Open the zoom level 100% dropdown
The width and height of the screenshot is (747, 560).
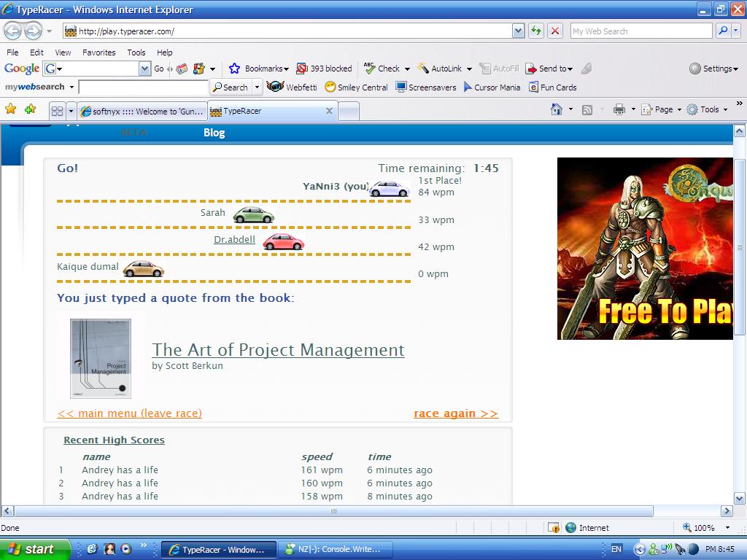tap(727, 528)
